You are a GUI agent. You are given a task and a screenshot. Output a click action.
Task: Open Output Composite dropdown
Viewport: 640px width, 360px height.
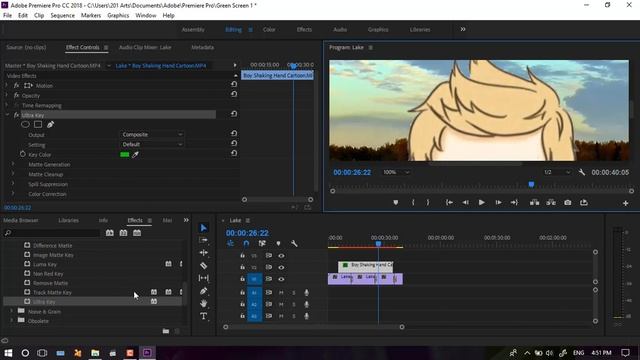(x=151, y=134)
